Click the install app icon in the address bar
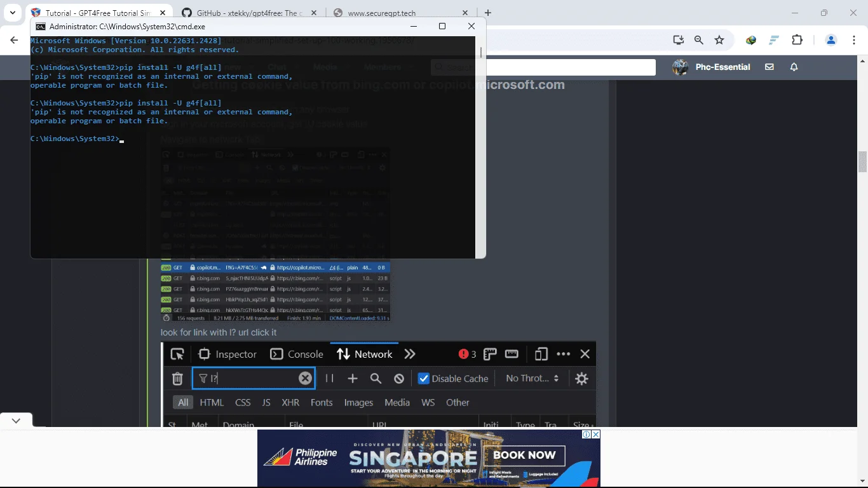 click(679, 40)
